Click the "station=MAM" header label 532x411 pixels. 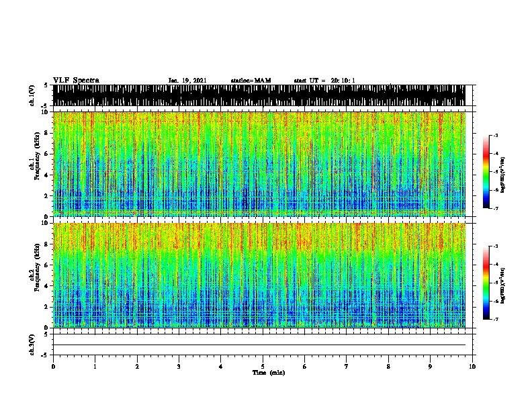251,81
